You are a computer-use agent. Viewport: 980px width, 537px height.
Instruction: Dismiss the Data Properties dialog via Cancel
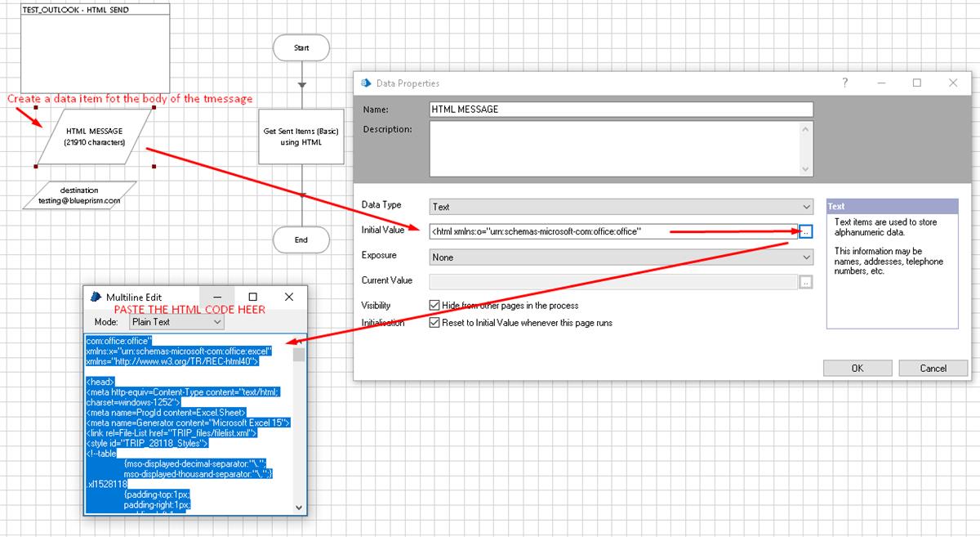click(933, 368)
